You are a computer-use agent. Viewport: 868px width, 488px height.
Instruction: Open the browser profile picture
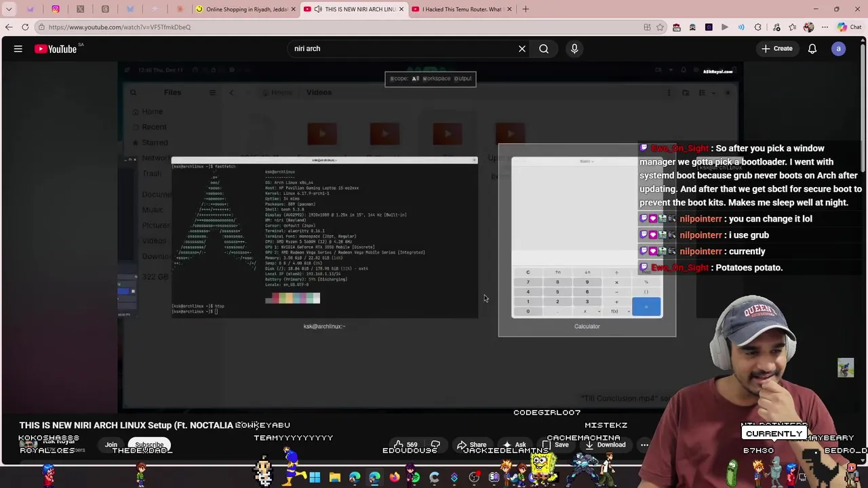(808, 27)
